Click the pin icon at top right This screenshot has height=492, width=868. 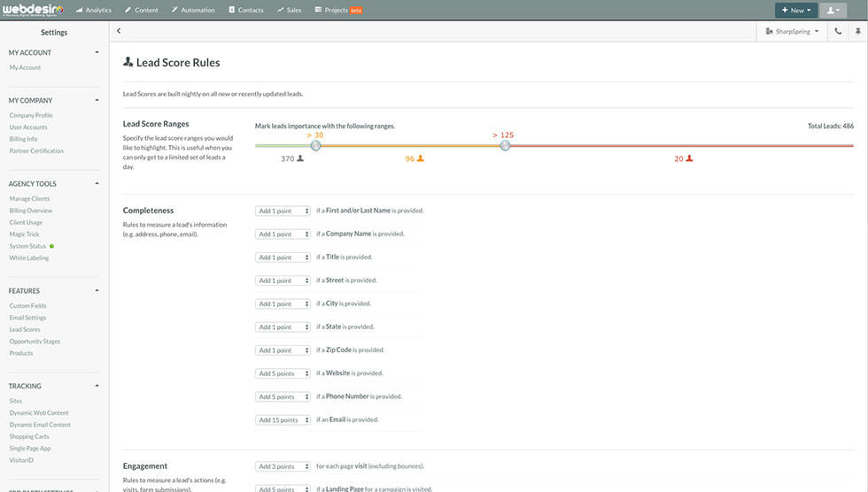click(x=858, y=32)
